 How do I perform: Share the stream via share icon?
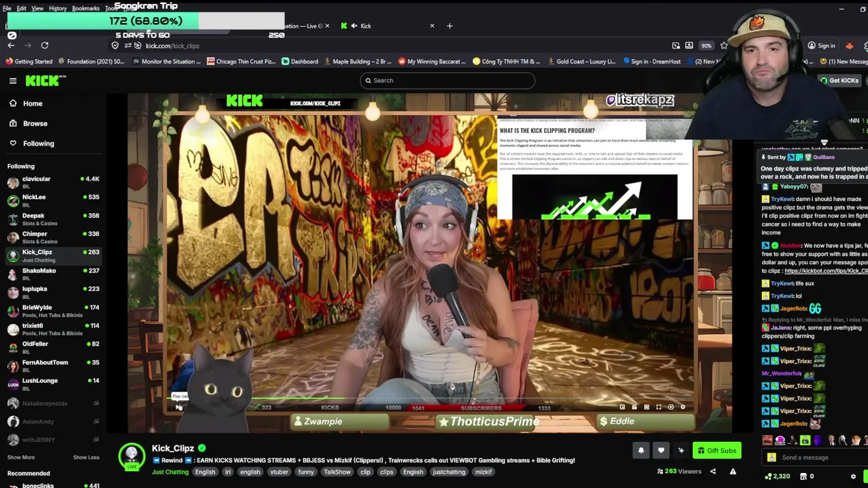tap(713, 472)
